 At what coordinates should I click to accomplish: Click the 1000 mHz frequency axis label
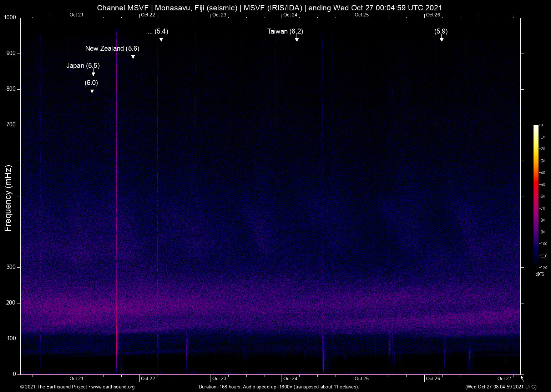10,17
